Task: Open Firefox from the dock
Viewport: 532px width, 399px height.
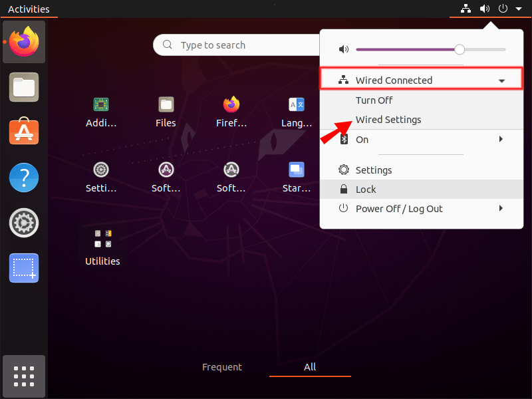Action: [x=24, y=42]
